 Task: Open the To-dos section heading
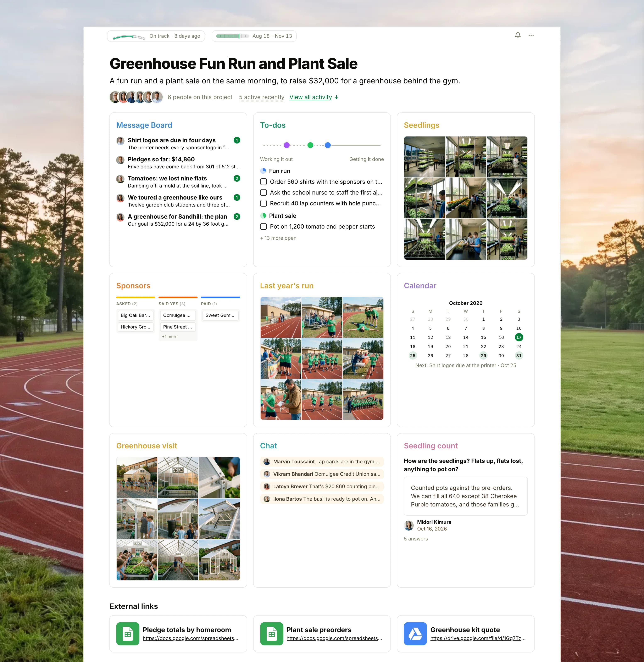pyautogui.click(x=273, y=125)
